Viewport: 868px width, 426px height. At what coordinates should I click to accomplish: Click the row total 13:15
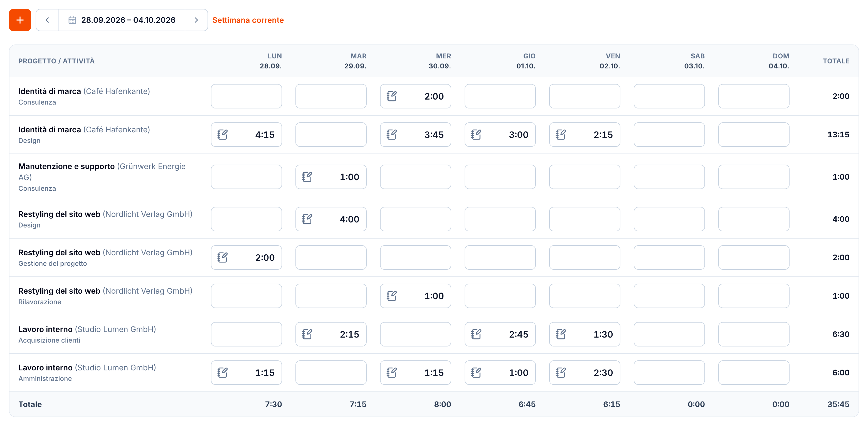pyautogui.click(x=838, y=135)
